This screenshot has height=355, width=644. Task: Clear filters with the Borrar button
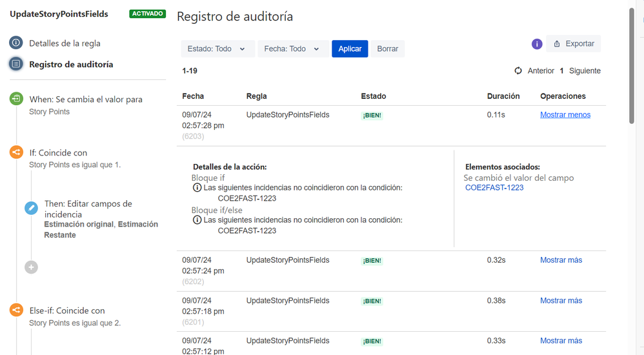[388, 49]
